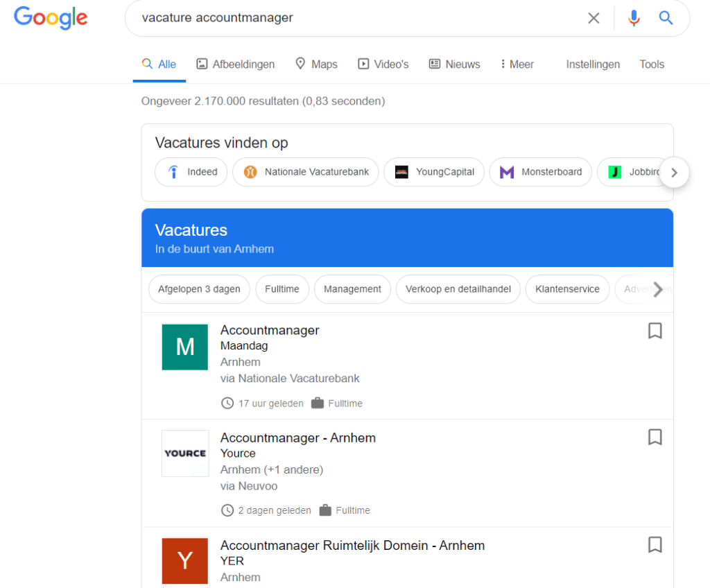Click the Indeed job site chip
The width and height of the screenshot is (710, 588).
pos(191,172)
